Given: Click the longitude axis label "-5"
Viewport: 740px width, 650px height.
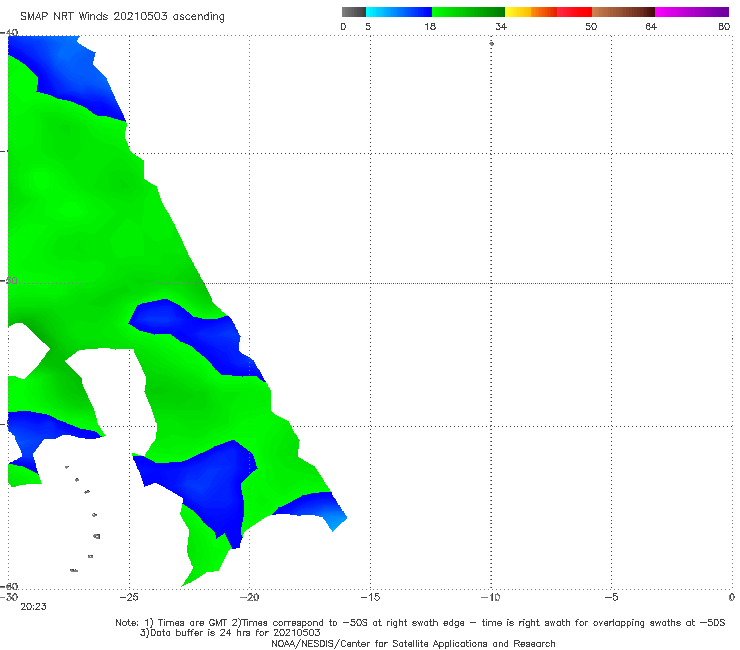Looking at the screenshot, I should (x=611, y=597).
